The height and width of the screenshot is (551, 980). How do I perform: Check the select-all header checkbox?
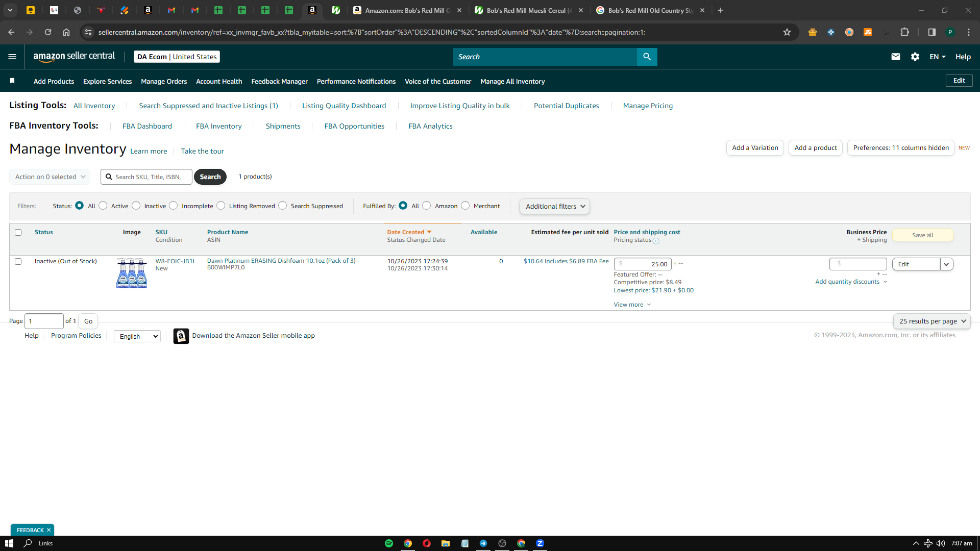[18, 233]
